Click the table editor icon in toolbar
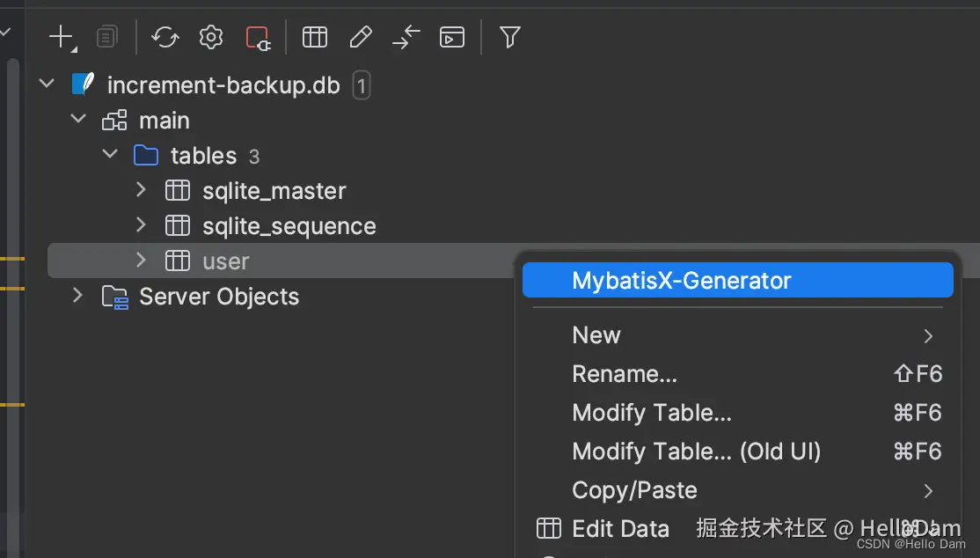980x558 pixels. 314,37
